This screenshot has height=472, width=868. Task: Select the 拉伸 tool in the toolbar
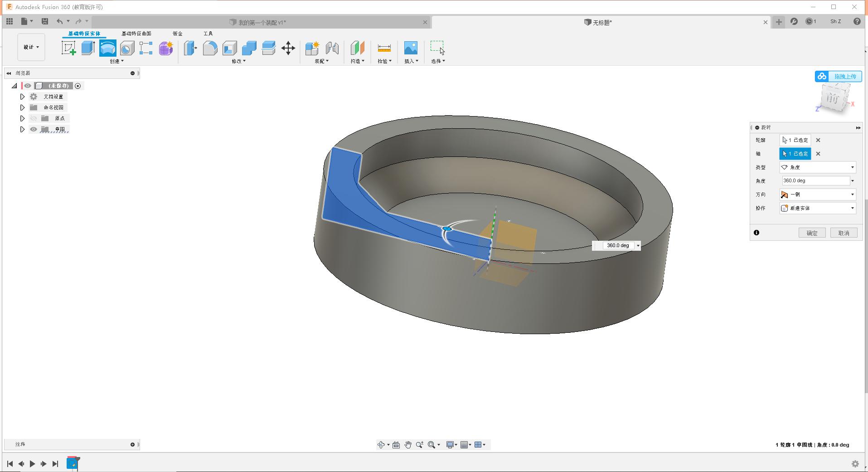point(87,48)
